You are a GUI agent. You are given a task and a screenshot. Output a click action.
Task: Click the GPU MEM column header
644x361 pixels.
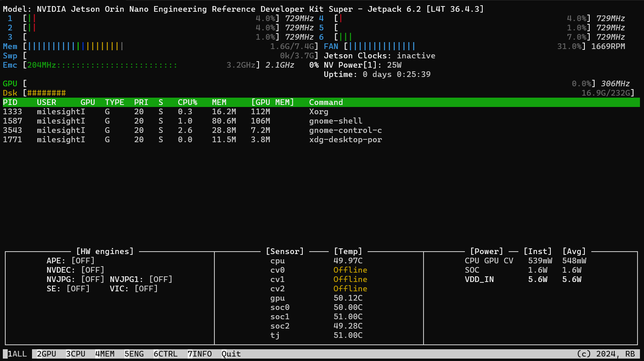[x=272, y=102]
